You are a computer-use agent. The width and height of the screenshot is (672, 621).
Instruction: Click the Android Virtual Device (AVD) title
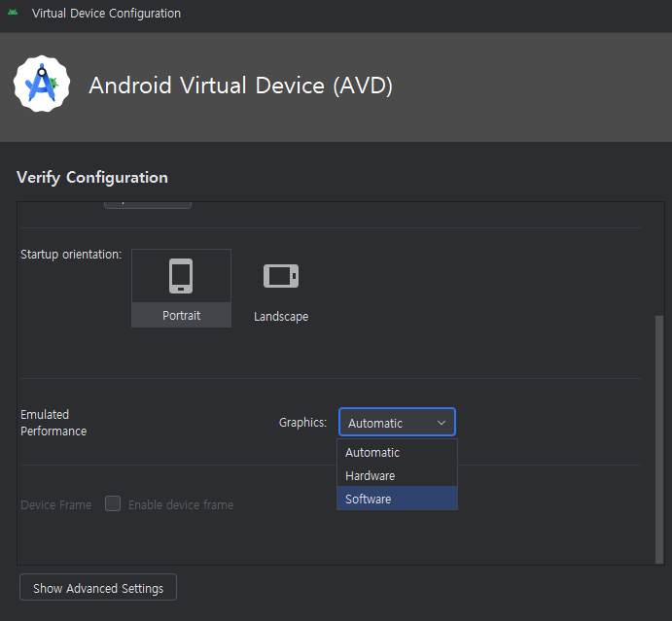(240, 86)
